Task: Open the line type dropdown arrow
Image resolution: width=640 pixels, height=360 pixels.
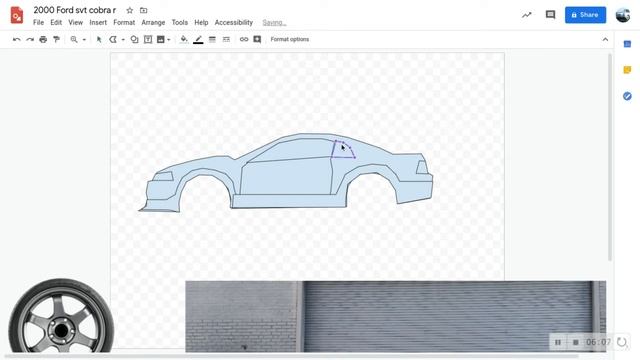Action: 123,40
